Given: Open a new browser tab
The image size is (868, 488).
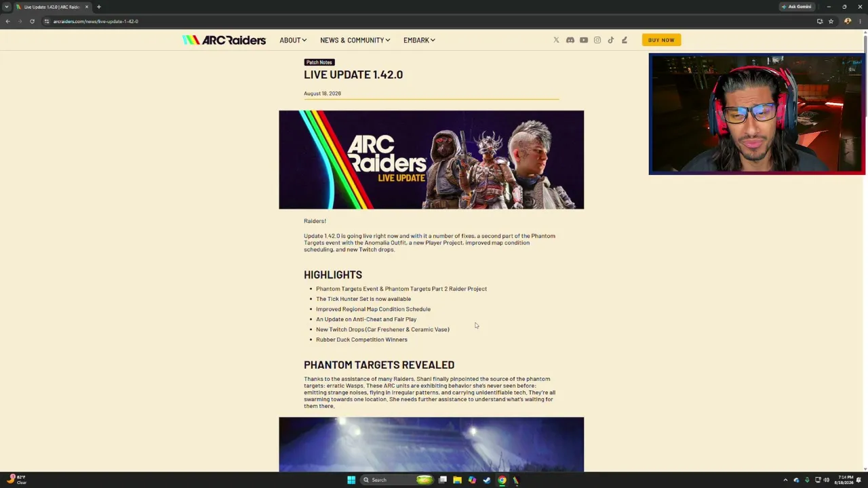Looking at the screenshot, I should (98, 7).
